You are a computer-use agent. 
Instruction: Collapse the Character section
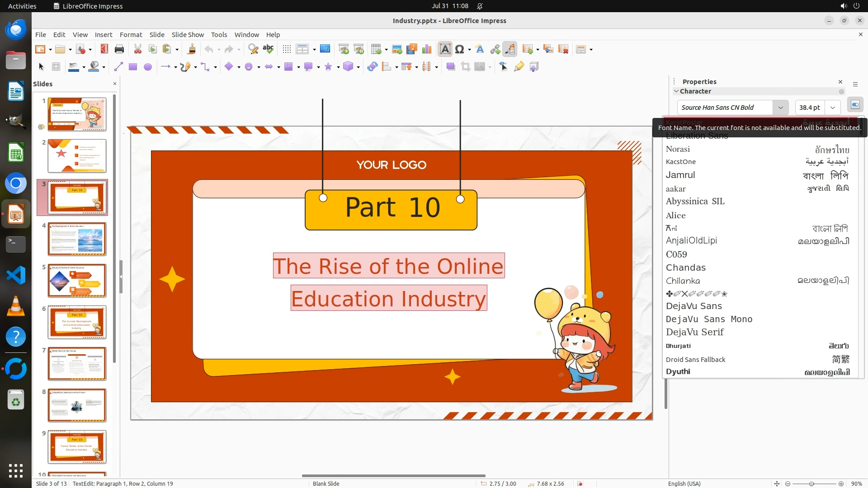676,91
